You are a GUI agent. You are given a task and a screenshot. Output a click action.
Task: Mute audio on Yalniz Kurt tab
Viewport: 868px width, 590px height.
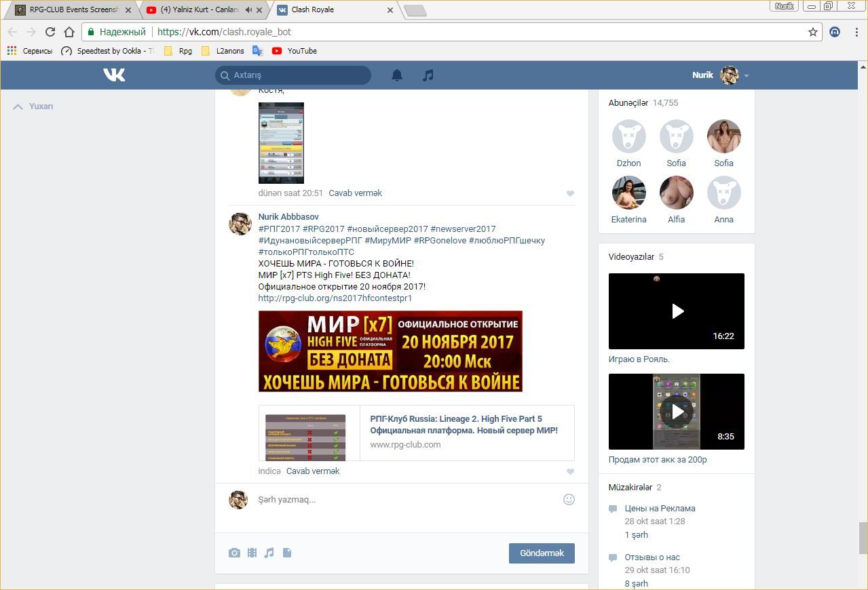[x=249, y=10]
